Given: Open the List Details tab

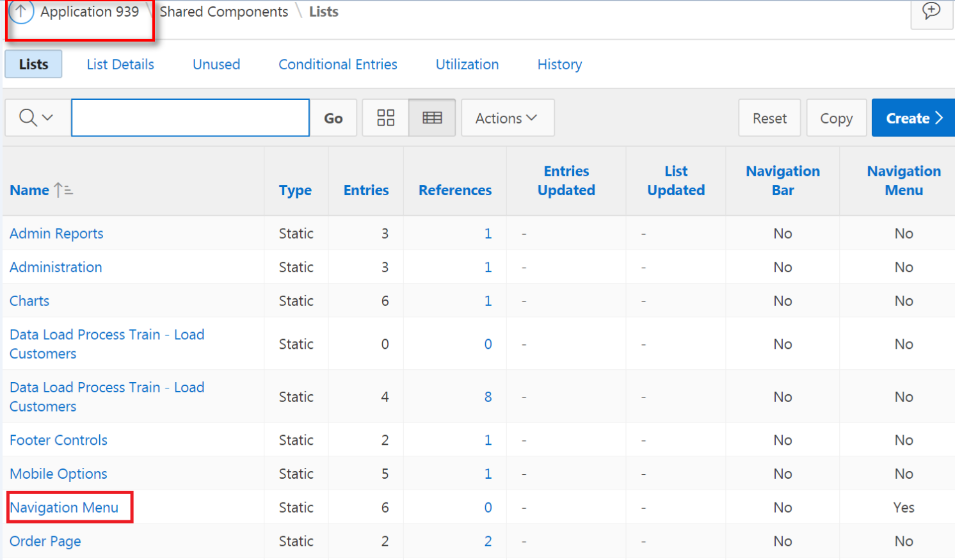Looking at the screenshot, I should point(120,64).
